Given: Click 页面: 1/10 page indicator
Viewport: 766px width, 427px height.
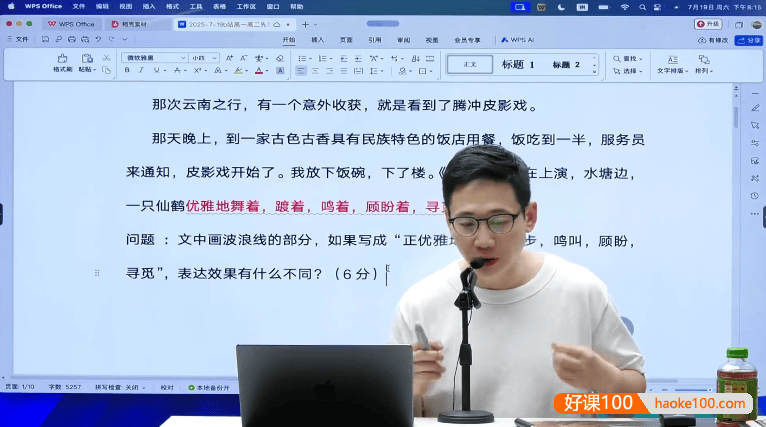Looking at the screenshot, I should tap(20, 387).
